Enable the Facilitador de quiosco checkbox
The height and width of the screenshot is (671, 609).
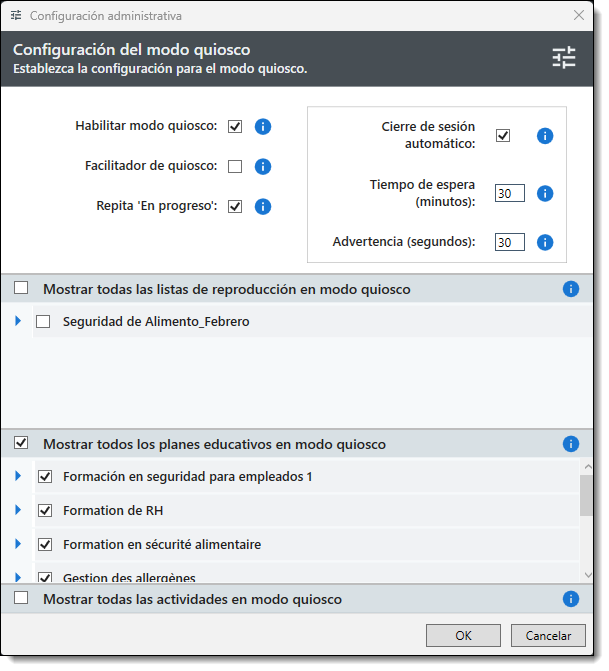[x=235, y=167]
